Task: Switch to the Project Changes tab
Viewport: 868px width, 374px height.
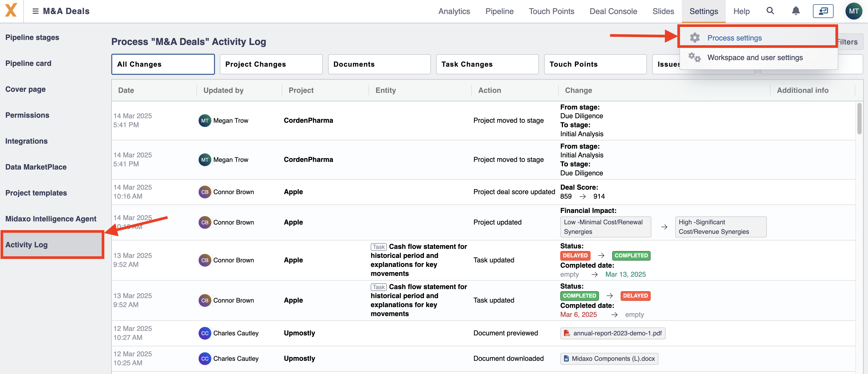Action: (271, 64)
